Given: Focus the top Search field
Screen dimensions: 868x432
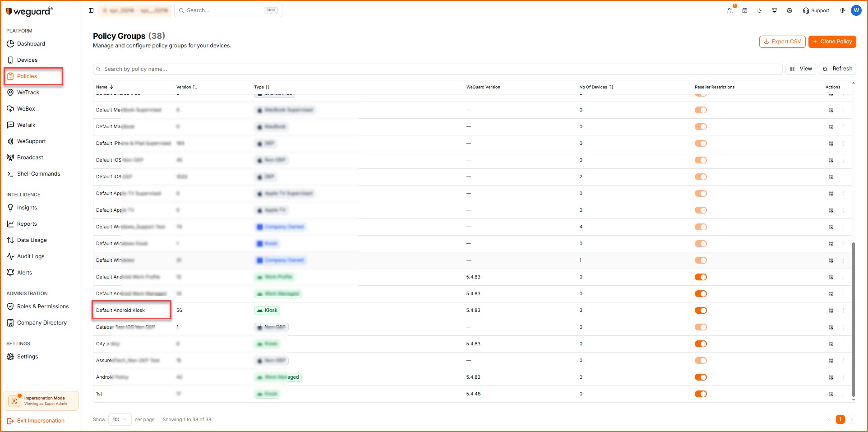Looking at the screenshot, I should tap(228, 10).
